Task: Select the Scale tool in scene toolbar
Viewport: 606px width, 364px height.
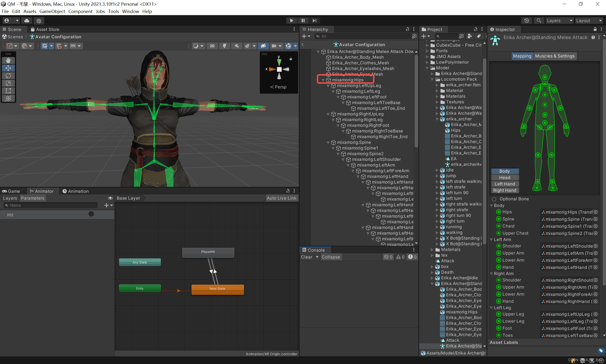Action: coord(8,83)
